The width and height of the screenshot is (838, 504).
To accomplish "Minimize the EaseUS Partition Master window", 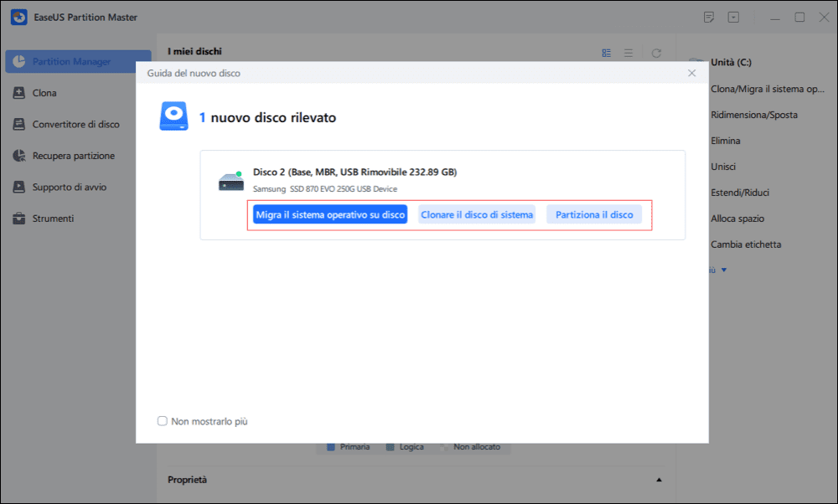I will (775, 18).
